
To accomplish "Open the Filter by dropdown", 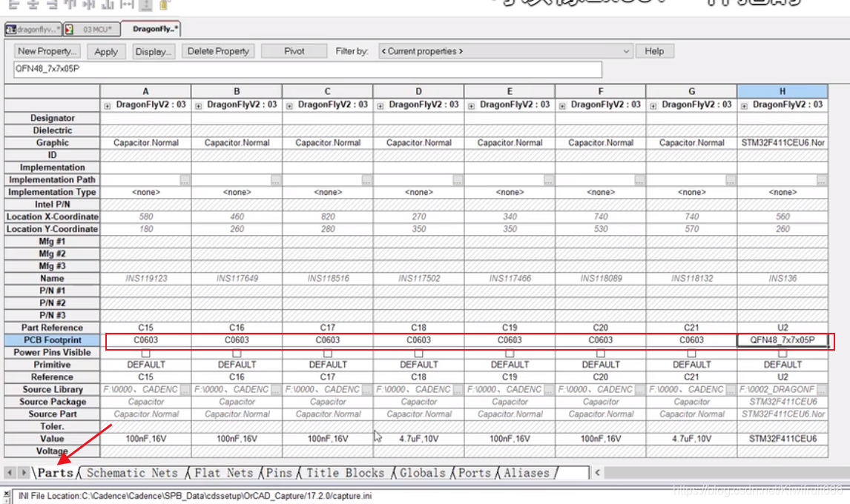I will 626,51.
